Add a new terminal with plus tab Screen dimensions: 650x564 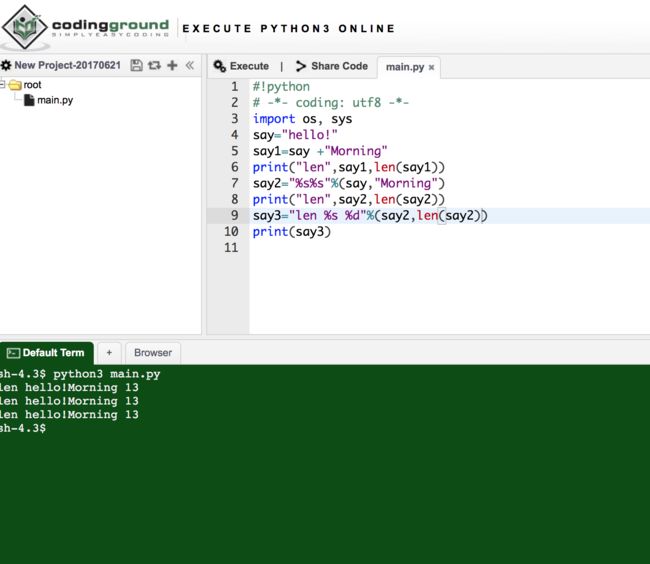tap(109, 353)
